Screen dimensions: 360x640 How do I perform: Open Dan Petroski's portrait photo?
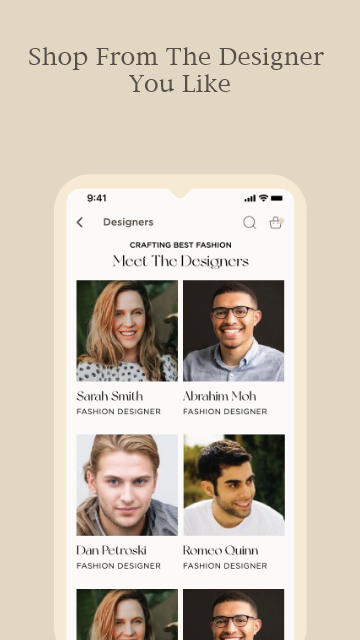click(x=127, y=485)
